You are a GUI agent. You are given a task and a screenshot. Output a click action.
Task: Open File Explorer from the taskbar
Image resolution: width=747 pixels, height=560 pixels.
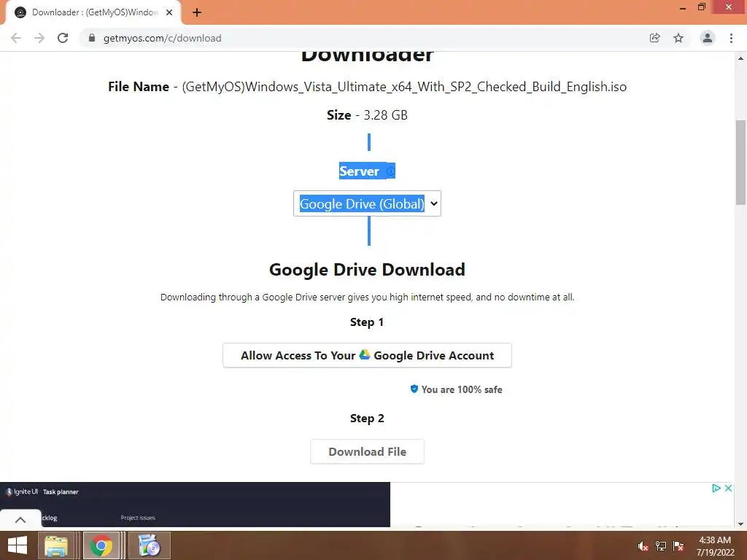pyautogui.click(x=56, y=545)
